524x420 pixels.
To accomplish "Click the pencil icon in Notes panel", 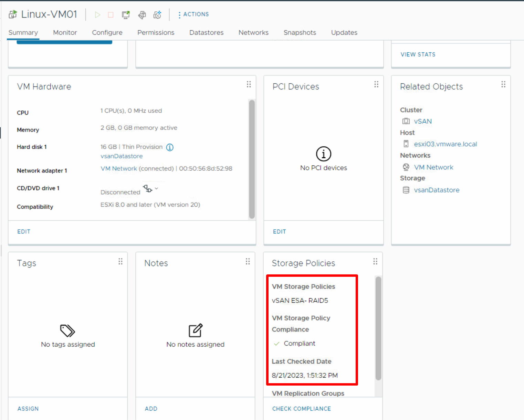I will tap(195, 330).
